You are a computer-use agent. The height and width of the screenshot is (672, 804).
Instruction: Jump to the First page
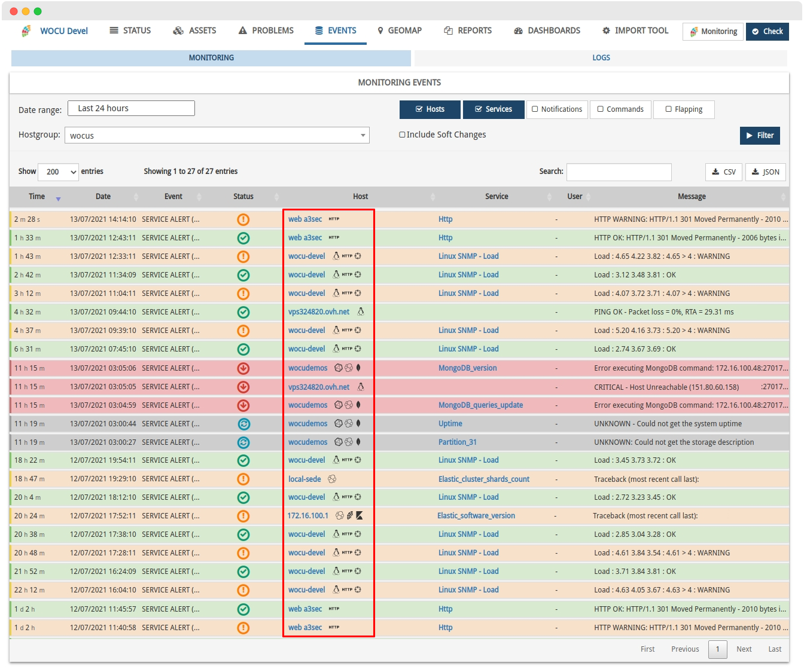[x=647, y=649]
